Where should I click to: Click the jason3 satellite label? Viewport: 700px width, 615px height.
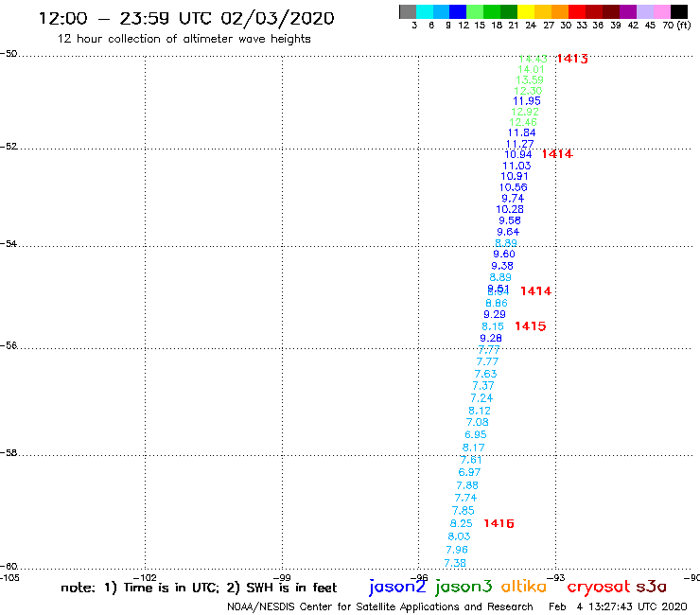click(464, 587)
